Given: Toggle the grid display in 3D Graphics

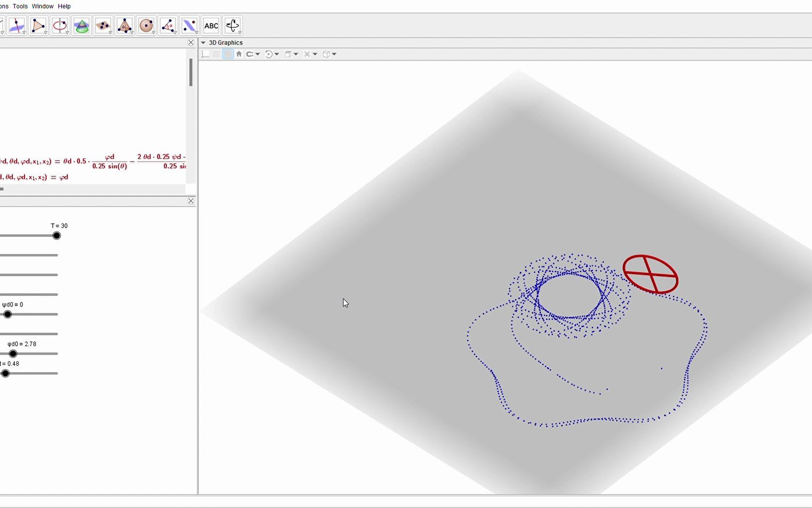Looking at the screenshot, I should [216, 54].
